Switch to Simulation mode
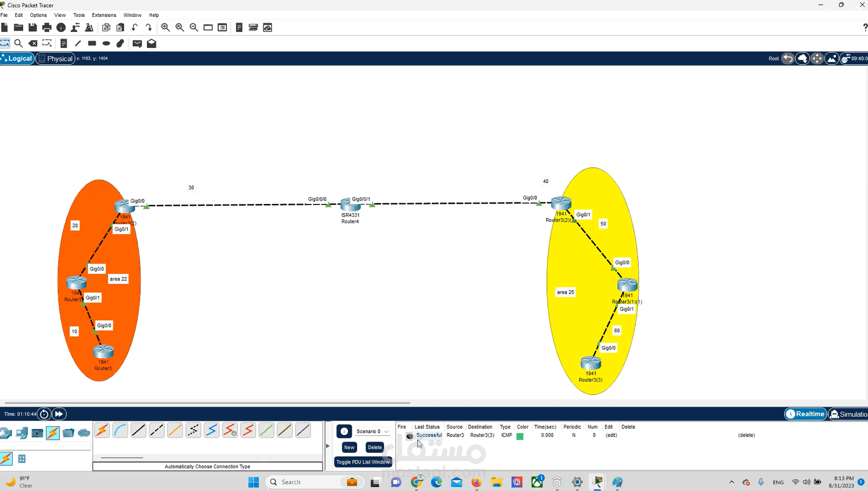The image size is (868, 491). click(x=848, y=414)
